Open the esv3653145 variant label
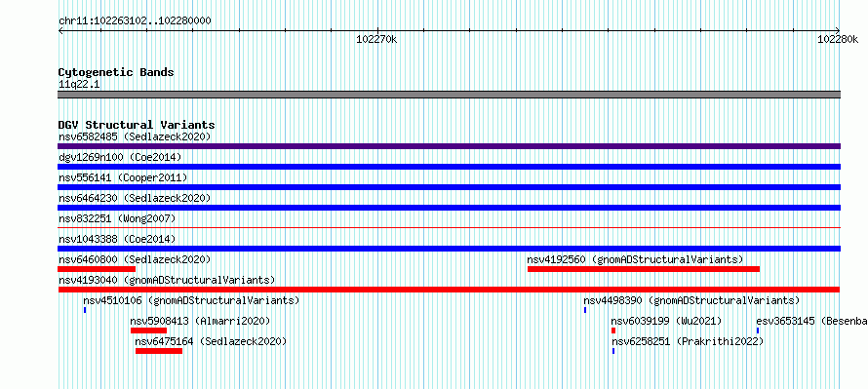Screen dimensions: 868x389 (811, 321)
